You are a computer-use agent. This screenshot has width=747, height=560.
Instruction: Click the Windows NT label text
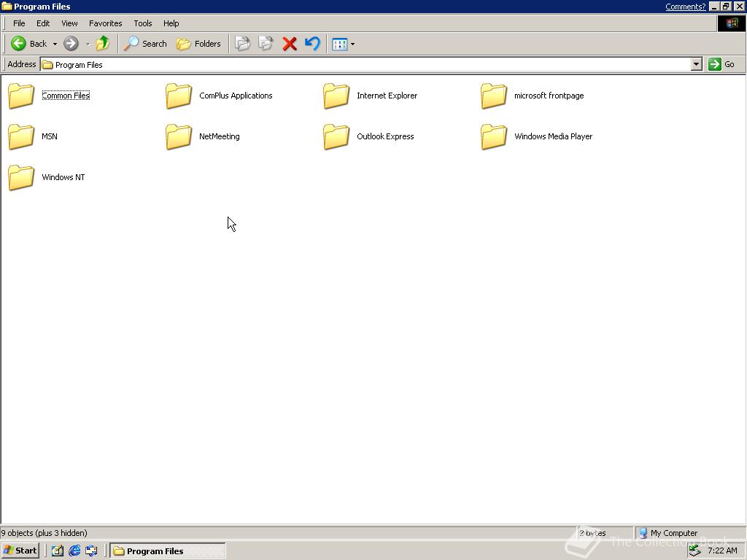coord(63,177)
